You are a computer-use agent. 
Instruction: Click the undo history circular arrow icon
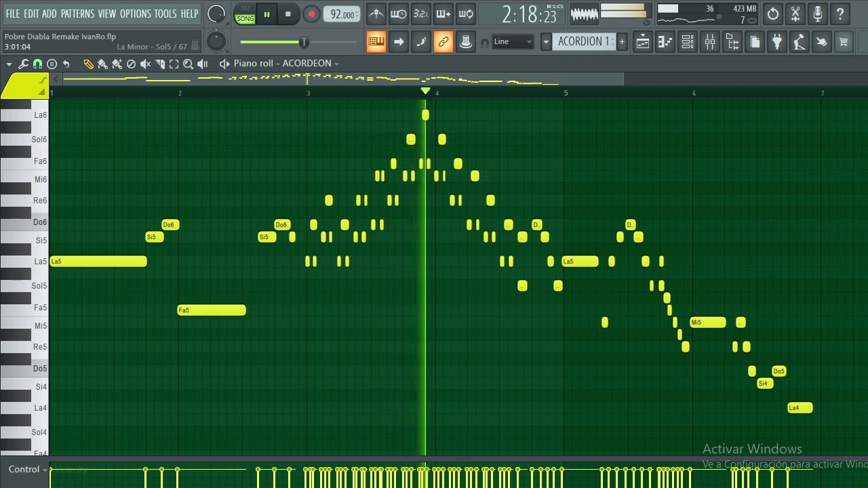coord(773,14)
